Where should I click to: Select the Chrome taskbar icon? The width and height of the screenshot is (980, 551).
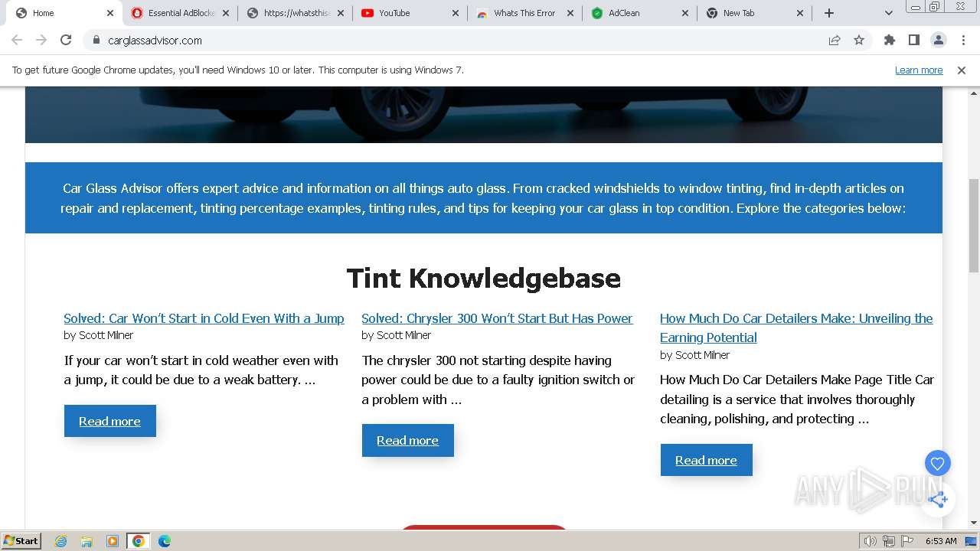pyautogui.click(x=138, y=541)
